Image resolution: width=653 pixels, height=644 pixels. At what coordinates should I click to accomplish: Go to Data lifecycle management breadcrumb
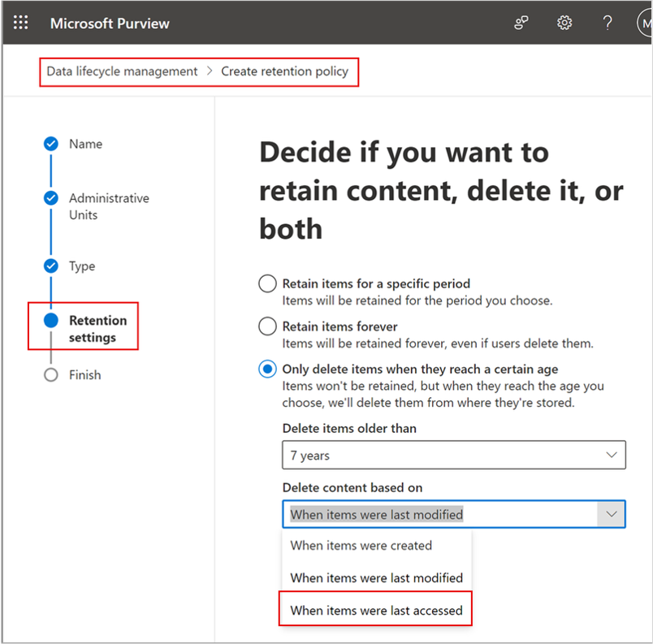[122, 71]
